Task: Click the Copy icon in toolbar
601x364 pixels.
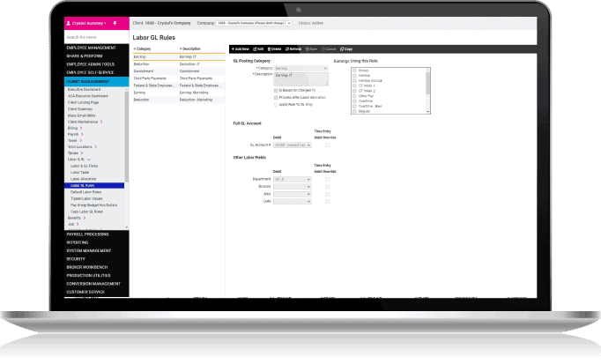Action: click(348, 49)
